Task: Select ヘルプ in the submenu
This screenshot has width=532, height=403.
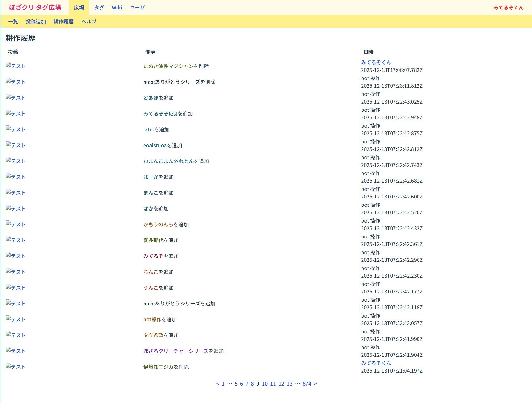Action: coord(89,22)
